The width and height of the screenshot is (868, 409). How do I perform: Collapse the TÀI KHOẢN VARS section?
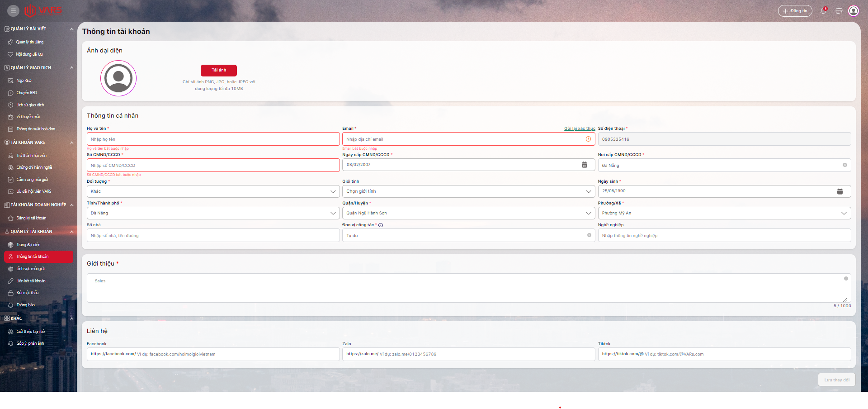point(71,143)
